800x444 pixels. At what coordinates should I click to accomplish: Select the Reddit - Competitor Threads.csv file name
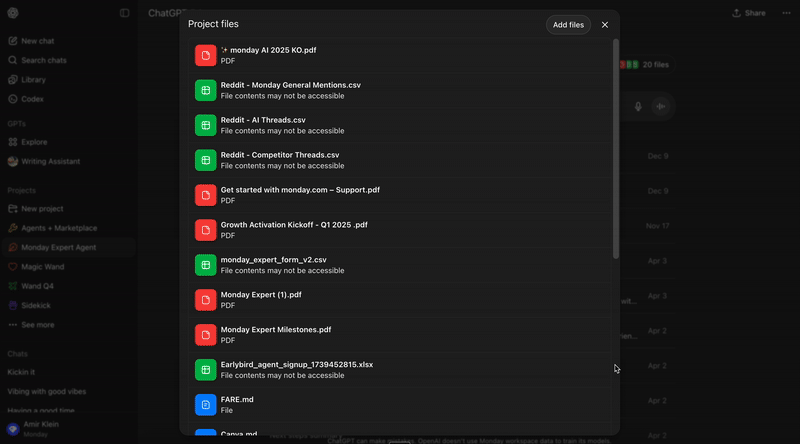click(280, 155)
